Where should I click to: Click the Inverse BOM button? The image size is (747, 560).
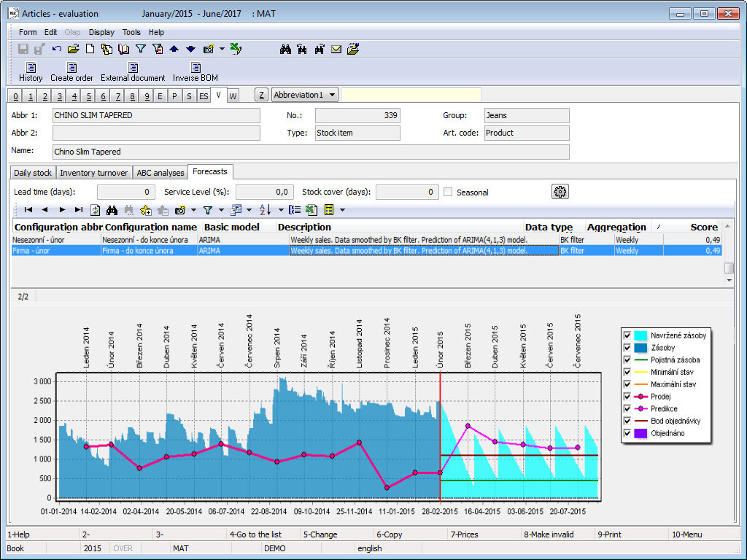pyautogui.click(x=196, y=72)
